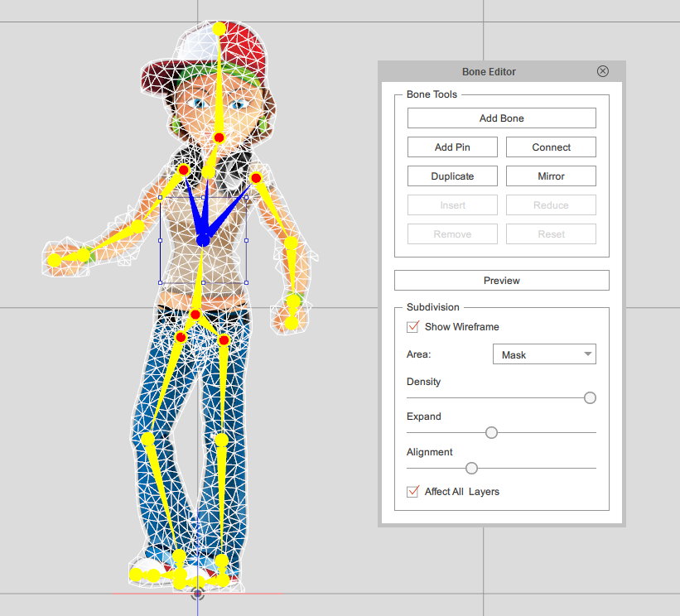680x616 pixels.
Task: Toggle the Show Wireframe checkbox
Action: (412, 327)
